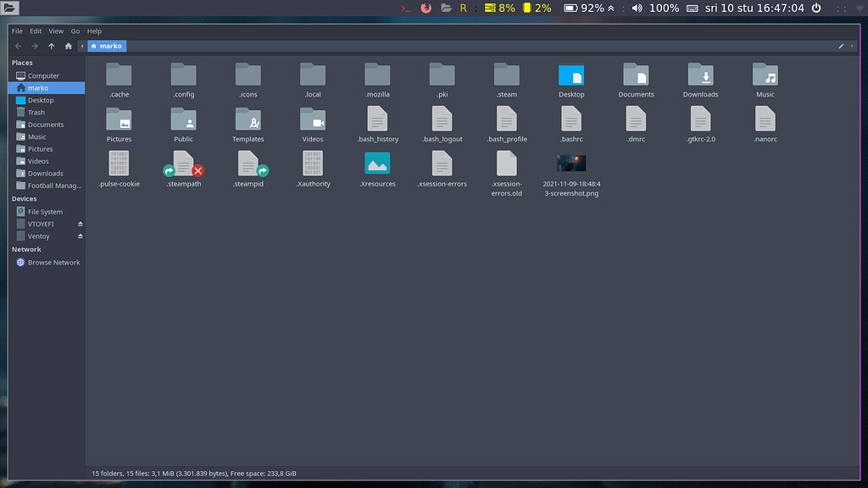The width and height of the screenshot is (868, 488).
Task: Click Browse Network in the sidebar
Action: [53, 262]
